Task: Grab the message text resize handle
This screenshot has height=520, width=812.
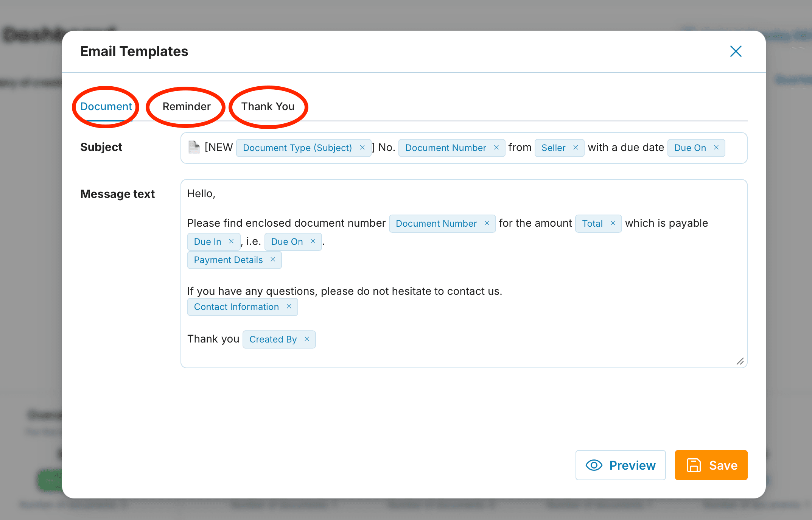Action: [740, 361]
